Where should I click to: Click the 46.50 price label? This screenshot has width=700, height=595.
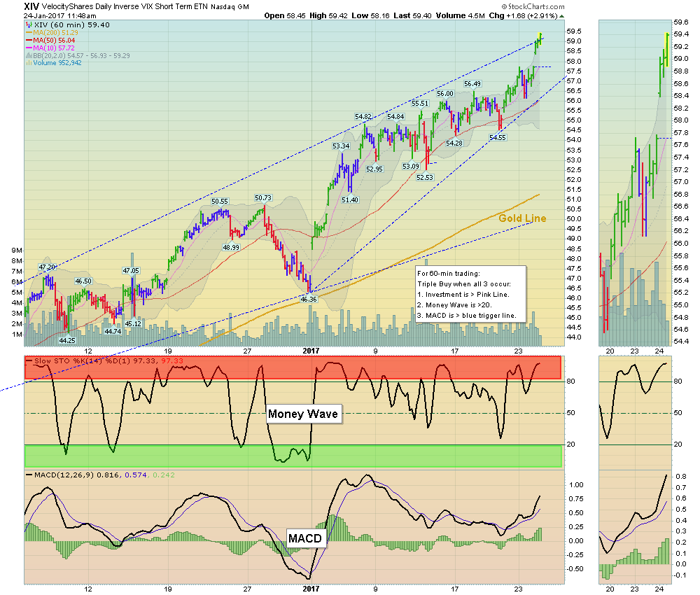[x=83, y=281]
